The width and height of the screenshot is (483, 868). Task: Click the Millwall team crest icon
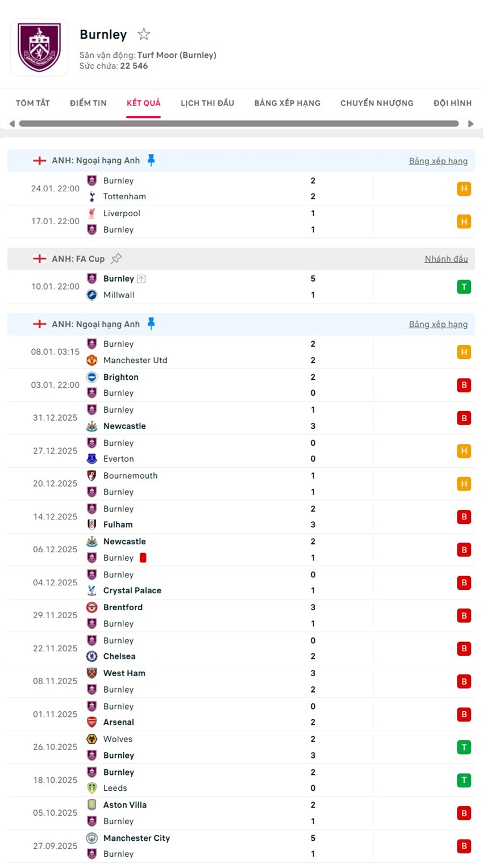tap(92, 295)
